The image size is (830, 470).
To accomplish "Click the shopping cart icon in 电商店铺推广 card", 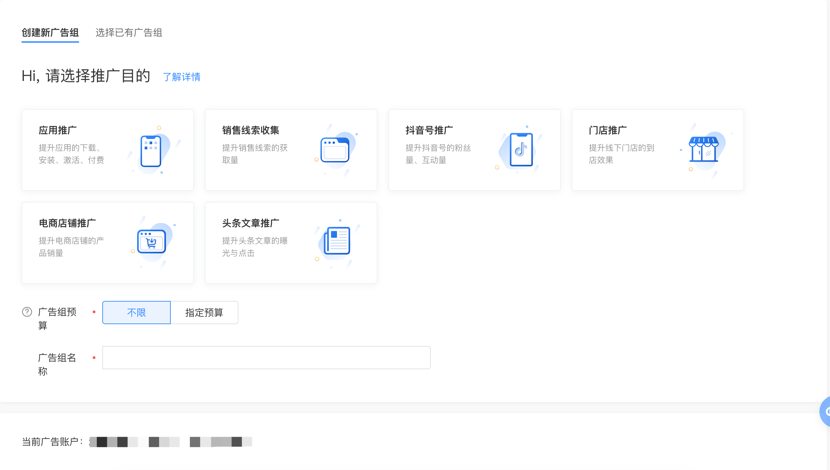I will pos(151,242).
